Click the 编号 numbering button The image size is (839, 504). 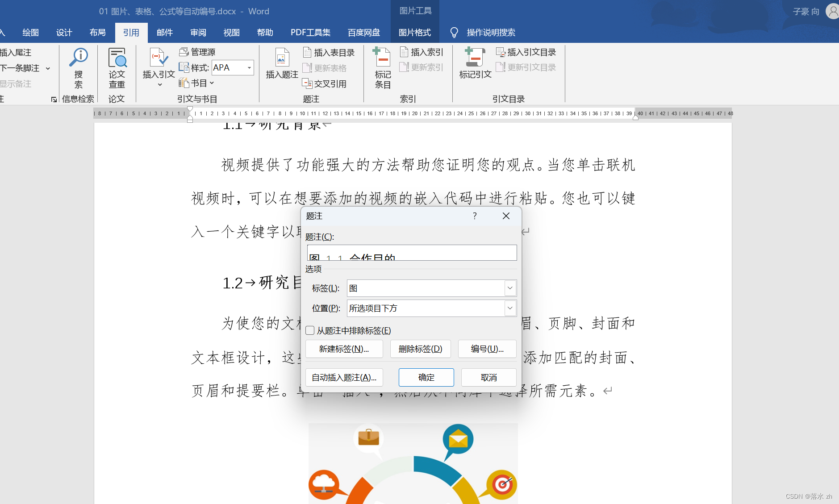point(487,349)
